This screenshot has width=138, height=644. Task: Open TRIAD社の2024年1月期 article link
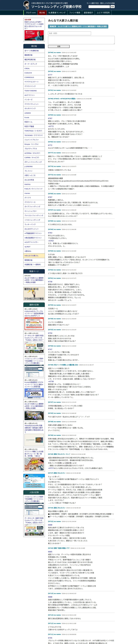tap(34, 429)
